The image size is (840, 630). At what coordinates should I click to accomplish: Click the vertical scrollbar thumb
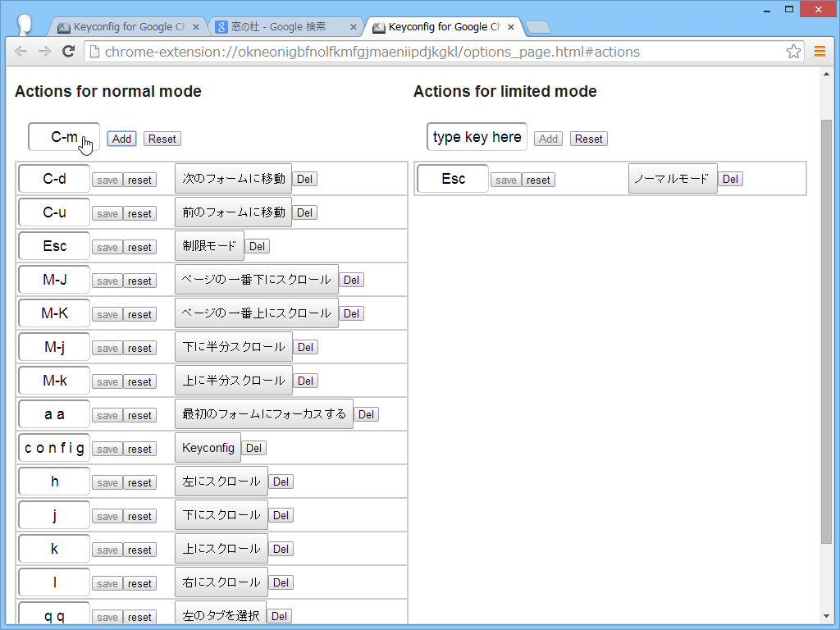[x=826, y=332]
